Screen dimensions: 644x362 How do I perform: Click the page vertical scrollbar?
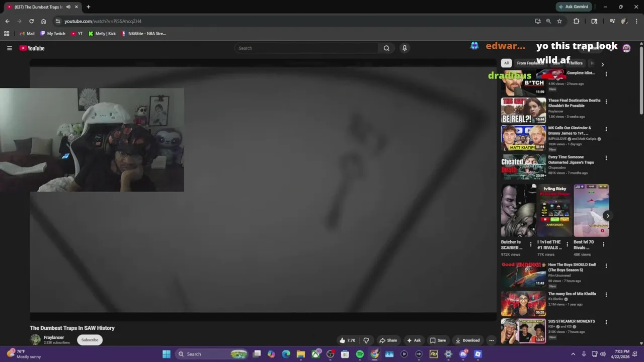coord(641,80)
